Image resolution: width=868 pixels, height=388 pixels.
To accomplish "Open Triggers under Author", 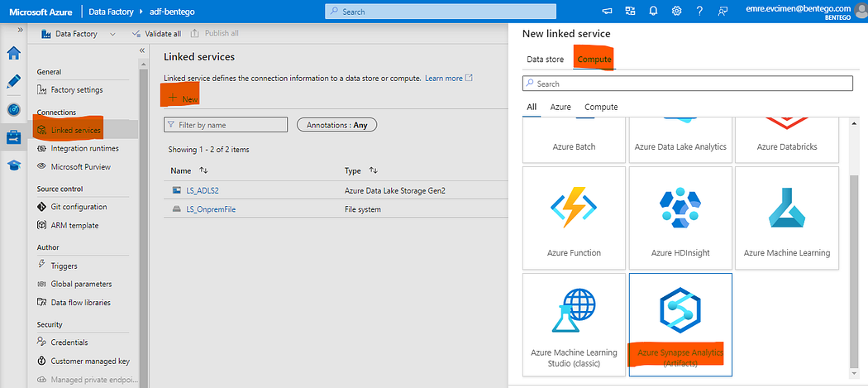I will point(58,266).
